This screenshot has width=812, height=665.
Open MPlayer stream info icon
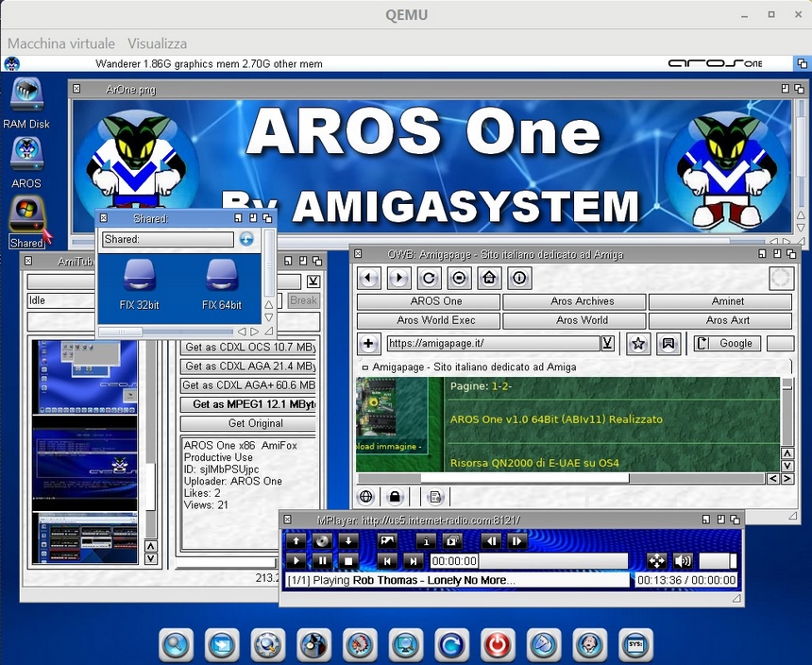(x=425, y=541)
